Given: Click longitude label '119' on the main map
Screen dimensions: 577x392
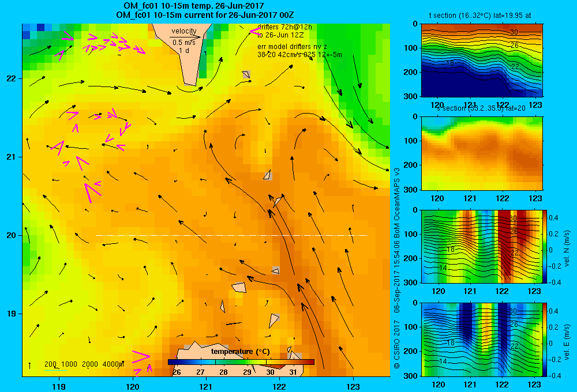Looking at the screenshot, I should click(59, 386).
